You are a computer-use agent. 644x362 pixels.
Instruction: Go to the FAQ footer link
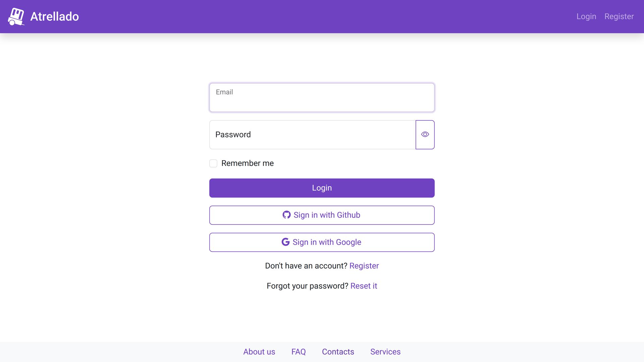coord(299,352)
